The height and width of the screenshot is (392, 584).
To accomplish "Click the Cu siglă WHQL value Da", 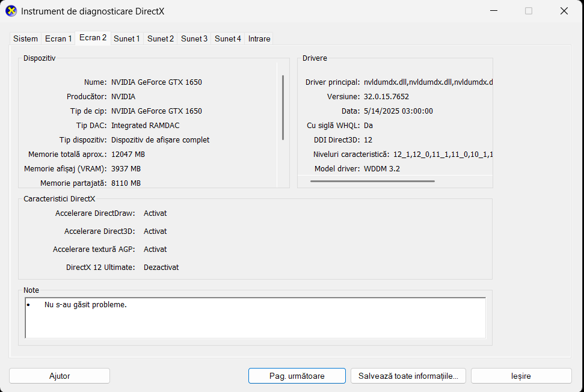I will 368,126.
